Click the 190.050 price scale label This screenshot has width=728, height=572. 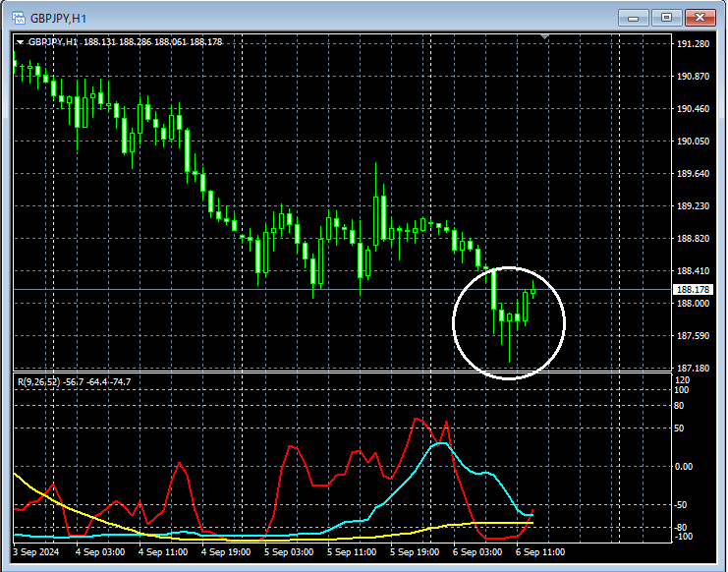693,142
